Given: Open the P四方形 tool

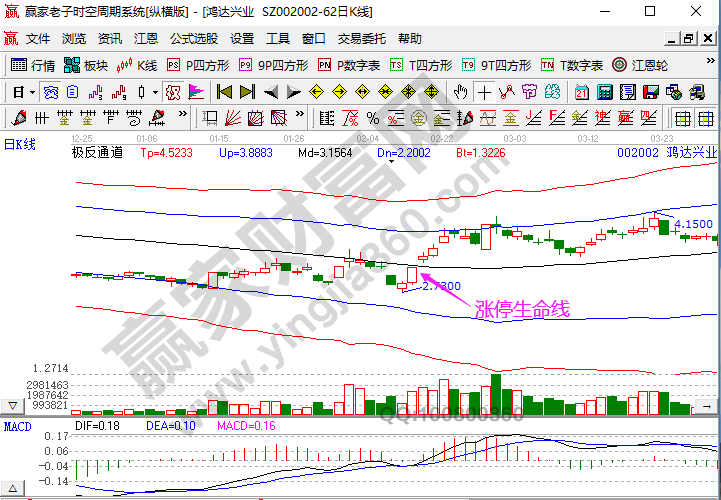Looking at the screenshot, I should coord(198,65).
